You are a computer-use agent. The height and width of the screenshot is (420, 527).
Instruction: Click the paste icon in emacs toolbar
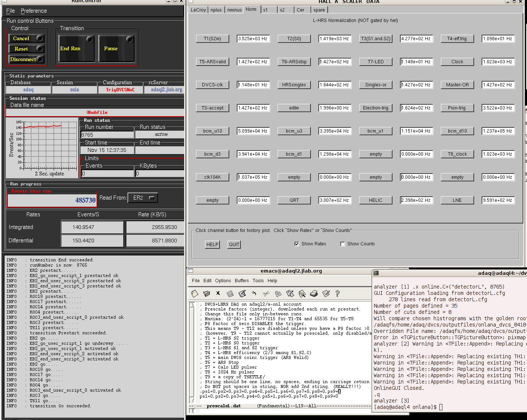[290, 294]
